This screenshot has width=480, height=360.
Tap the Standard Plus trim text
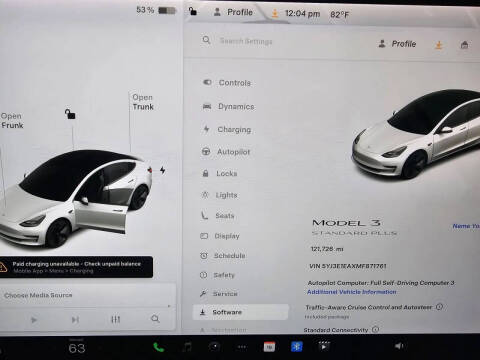(x=354, y=233)
